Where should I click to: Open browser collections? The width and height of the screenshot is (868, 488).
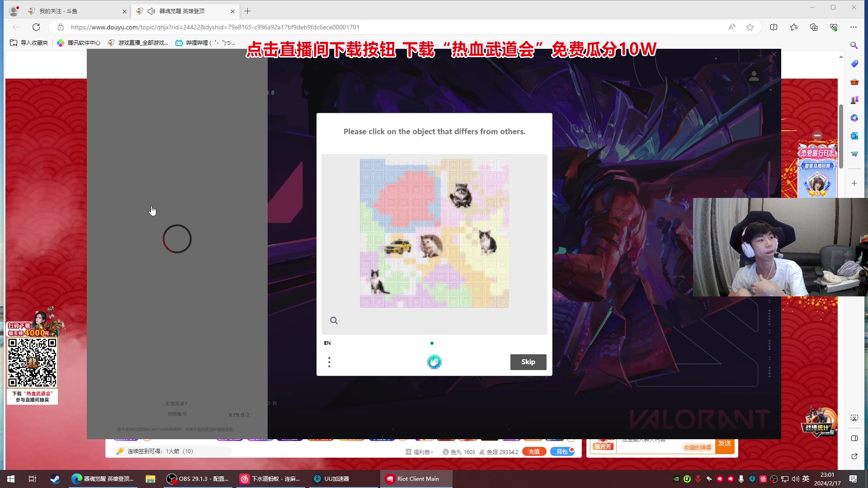[814, 27]
